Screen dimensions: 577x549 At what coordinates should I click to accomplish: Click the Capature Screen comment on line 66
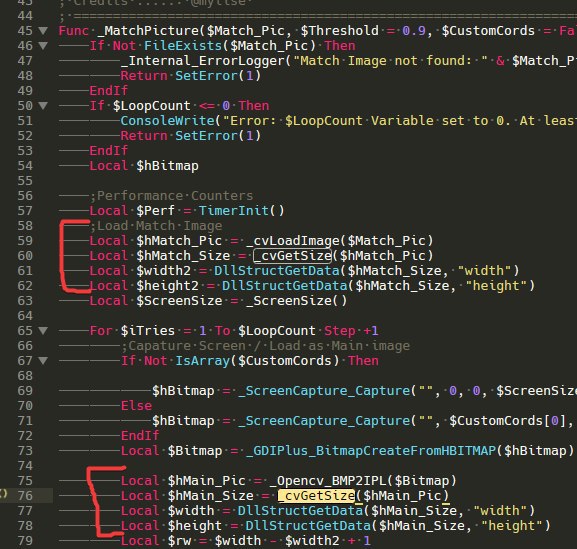coord(265,346)
